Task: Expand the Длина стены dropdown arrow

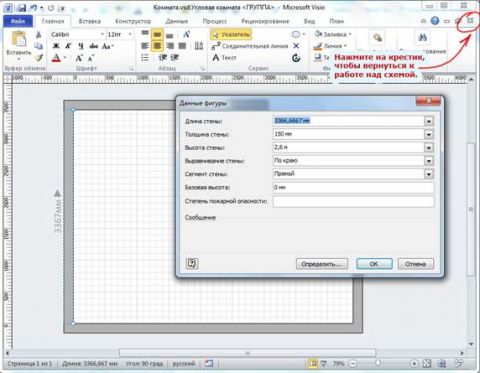Action: click(429, 121)
